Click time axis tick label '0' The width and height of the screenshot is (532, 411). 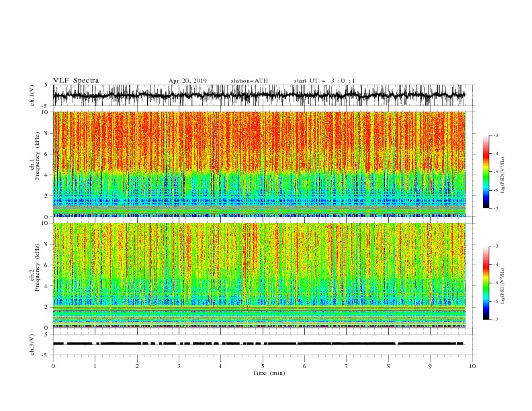coord(53,366)
